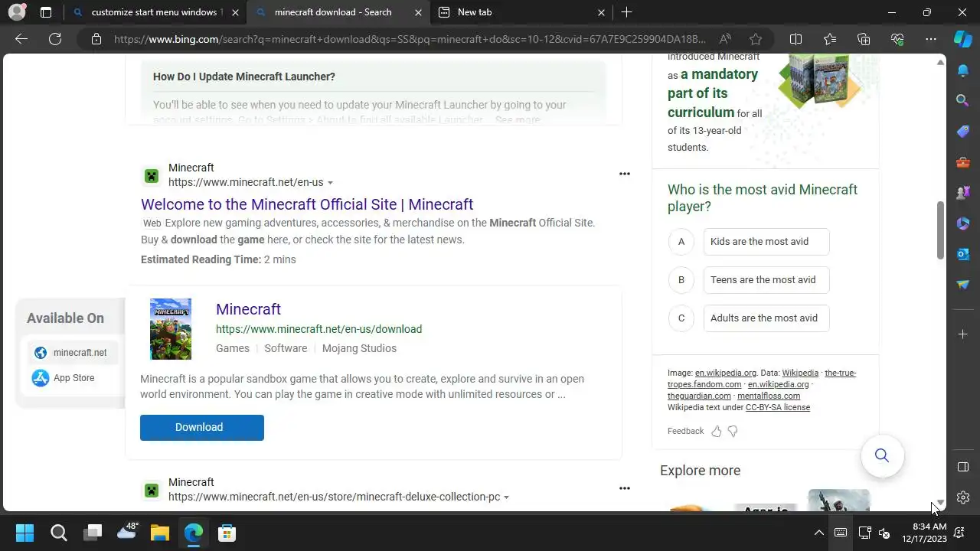Open the Windows Start menu

click(x=24, y=533)
